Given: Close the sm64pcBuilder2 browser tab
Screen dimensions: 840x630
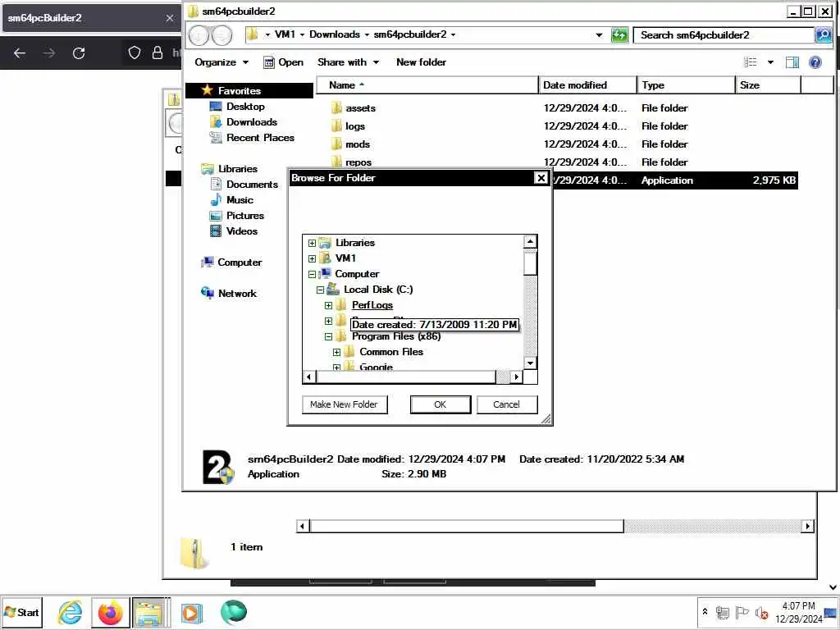Looking at the screenshot, I should 170,18.
